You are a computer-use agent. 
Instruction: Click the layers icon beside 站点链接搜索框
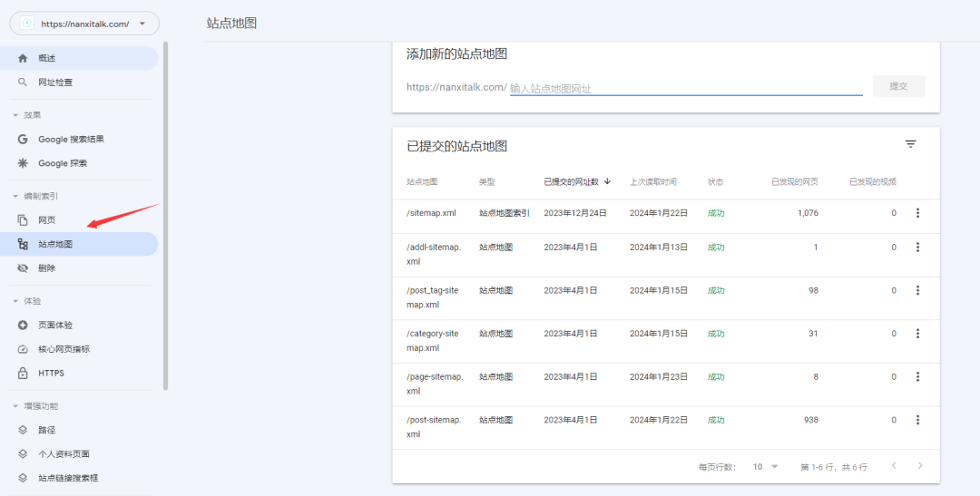click(23, 478)
